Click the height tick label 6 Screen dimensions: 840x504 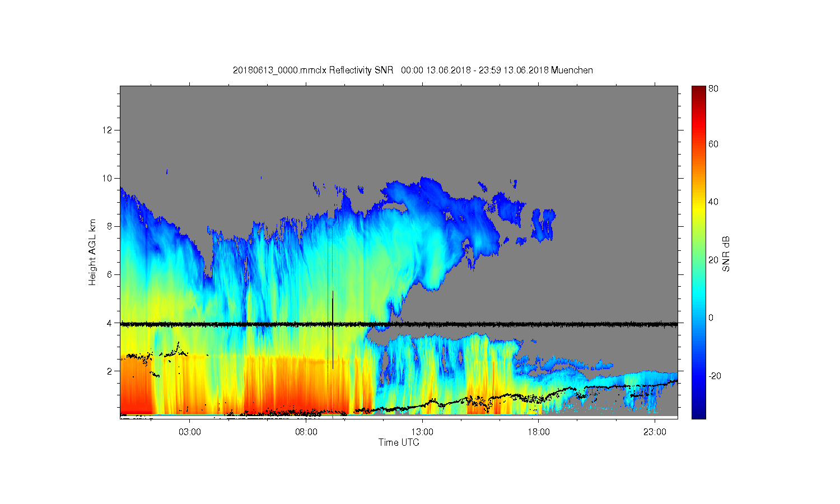coord(110,274)
